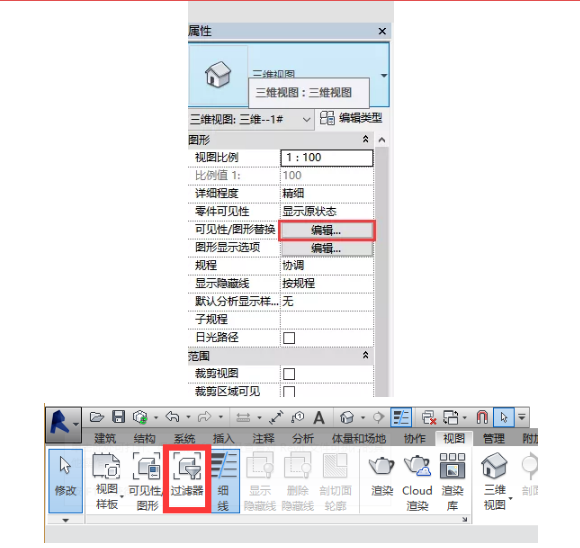
Task: Select the Text 'A' tool icon
Action: pos(319,418)
